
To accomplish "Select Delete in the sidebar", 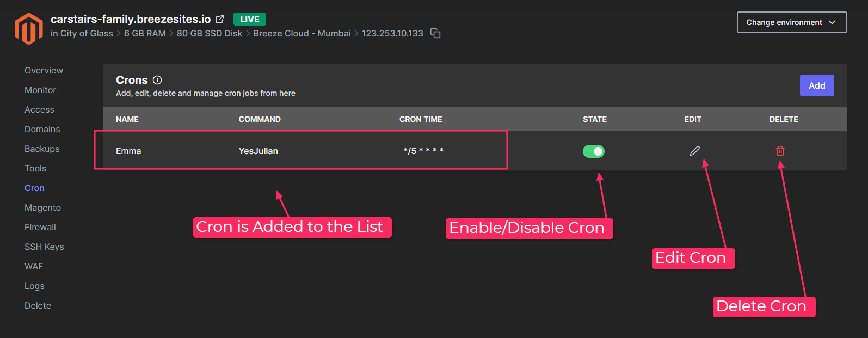I will click(38, 305).
